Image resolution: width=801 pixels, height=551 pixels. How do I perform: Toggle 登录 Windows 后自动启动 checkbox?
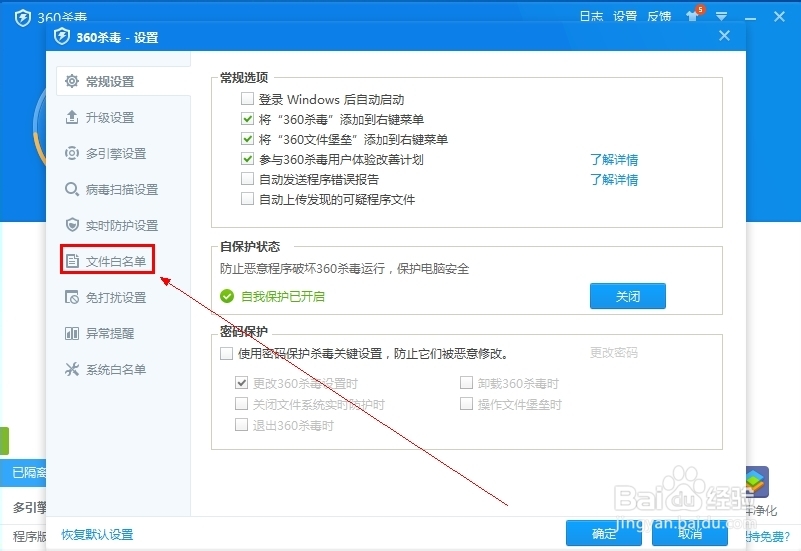(x=247, y=98)
